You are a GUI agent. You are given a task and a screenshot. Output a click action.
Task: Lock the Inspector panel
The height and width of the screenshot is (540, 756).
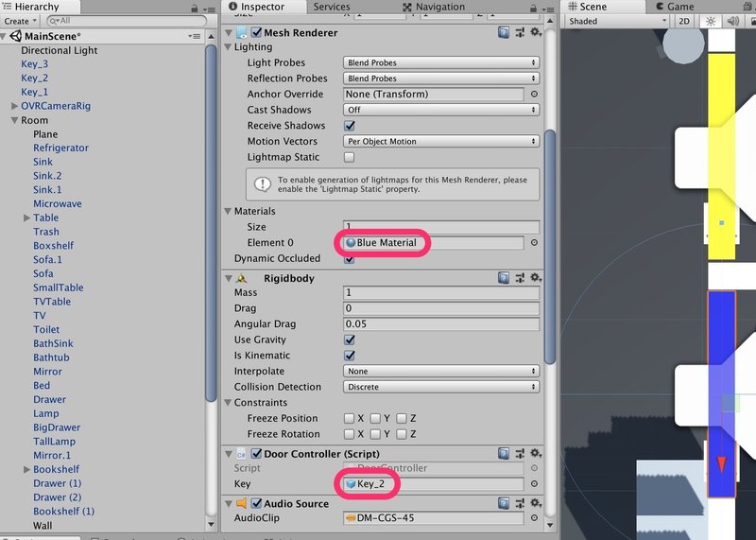click(x=533, y=9)
